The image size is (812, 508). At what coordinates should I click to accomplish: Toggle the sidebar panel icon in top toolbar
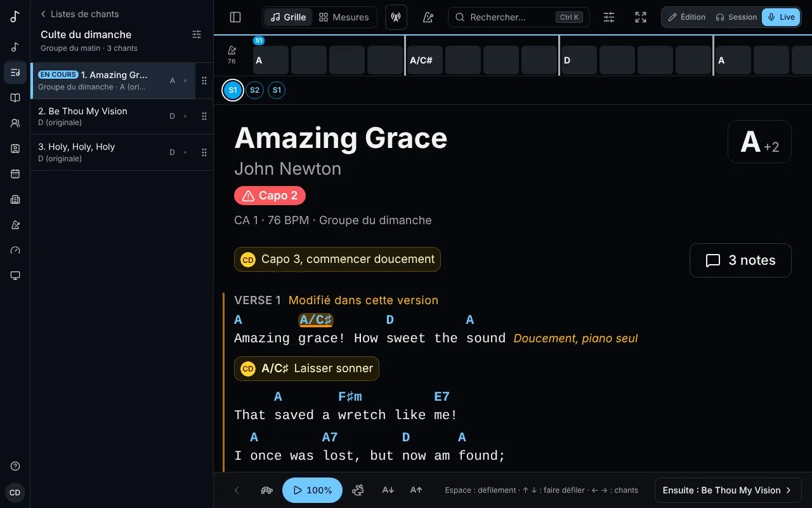point(235,17)
